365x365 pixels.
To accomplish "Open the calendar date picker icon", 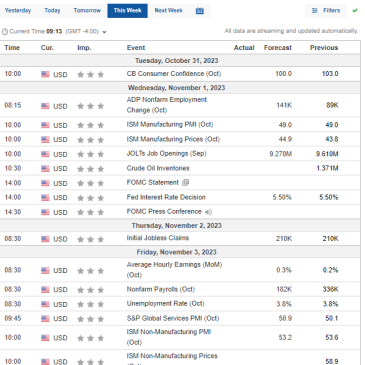I will pos(200,11).
